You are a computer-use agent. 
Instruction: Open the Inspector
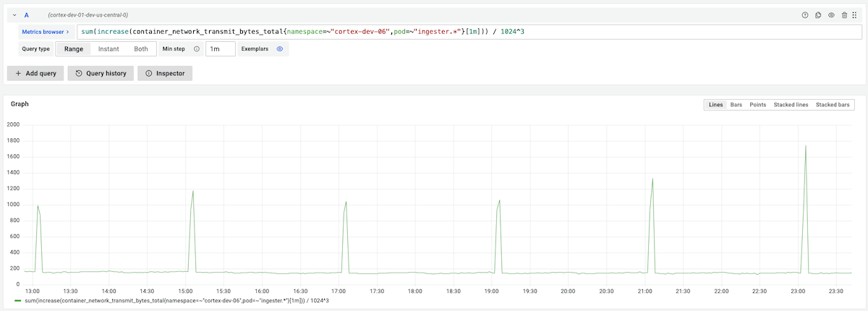point(165,73)
